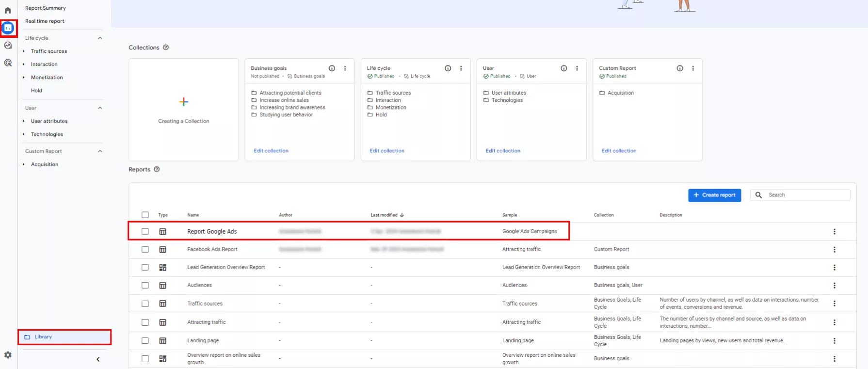Image resolution: width=868 pixels, height=369 pixels.
Task: Show info for User collection
Action: (564, 68)
